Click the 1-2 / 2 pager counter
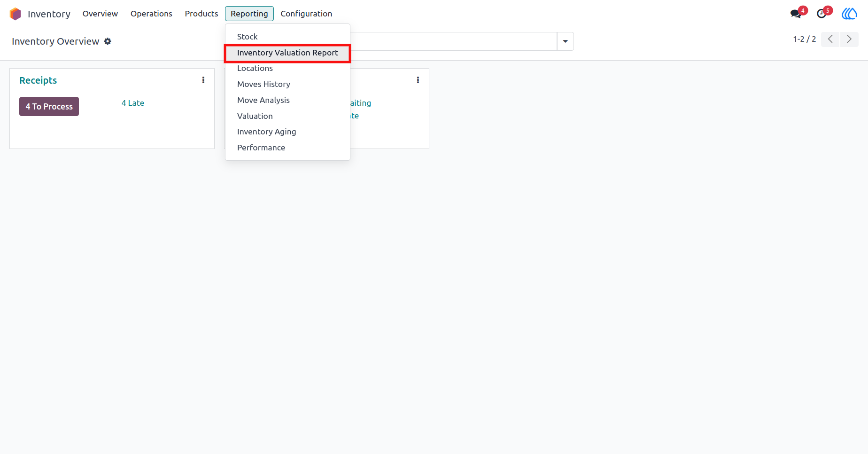The image size is (868, 454). coord(805,39)
